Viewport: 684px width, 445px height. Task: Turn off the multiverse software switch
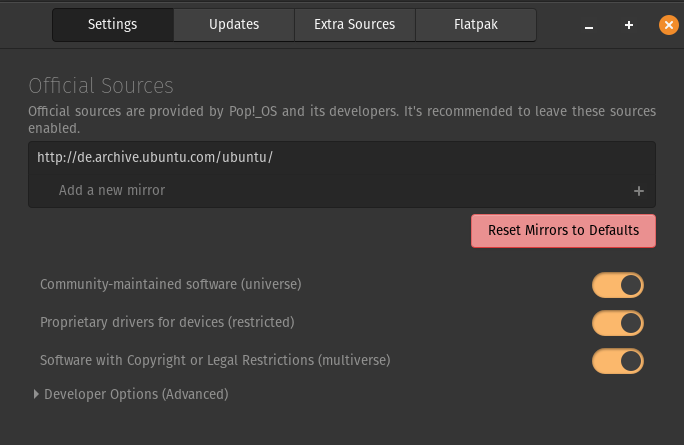click(x=617, y=360)
